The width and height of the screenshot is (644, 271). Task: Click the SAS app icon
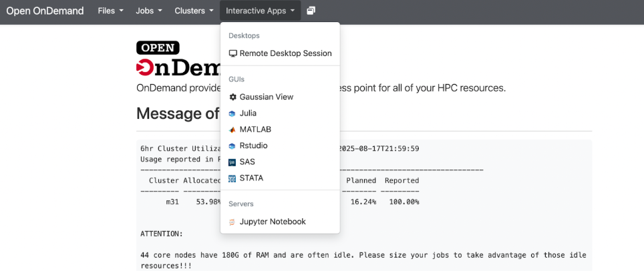232,162
